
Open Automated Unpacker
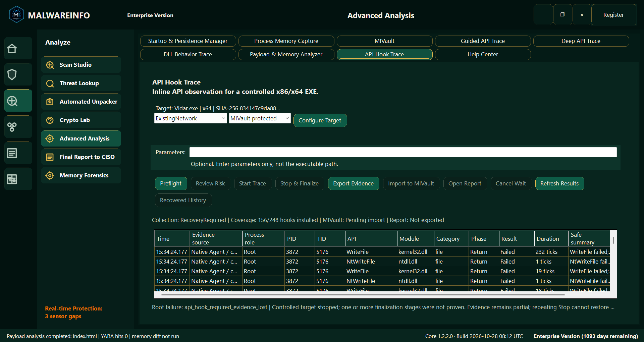click(81, 102)
